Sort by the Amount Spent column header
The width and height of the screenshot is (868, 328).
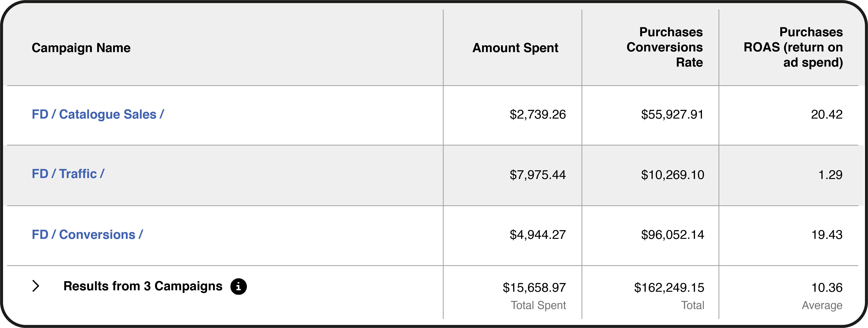click(515, 48)
